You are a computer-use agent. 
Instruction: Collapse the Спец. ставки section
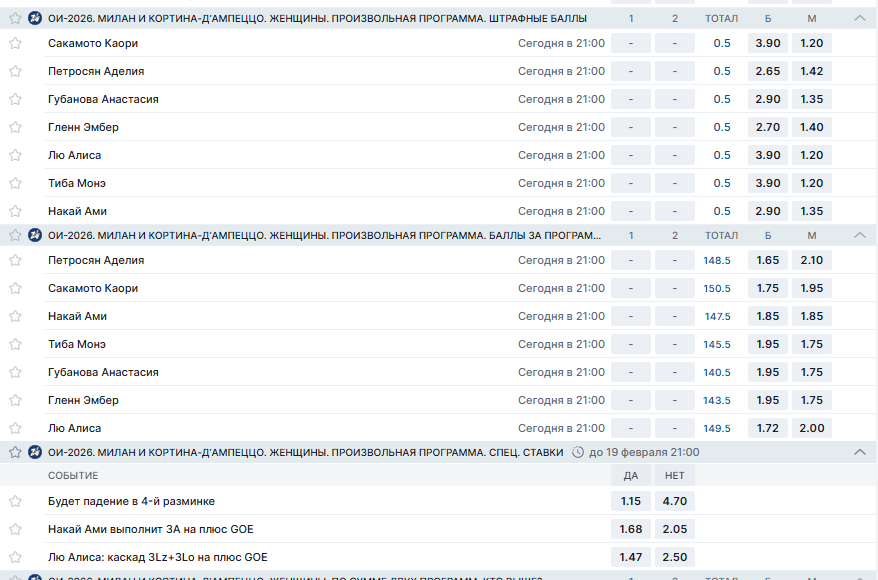(859, 452)
